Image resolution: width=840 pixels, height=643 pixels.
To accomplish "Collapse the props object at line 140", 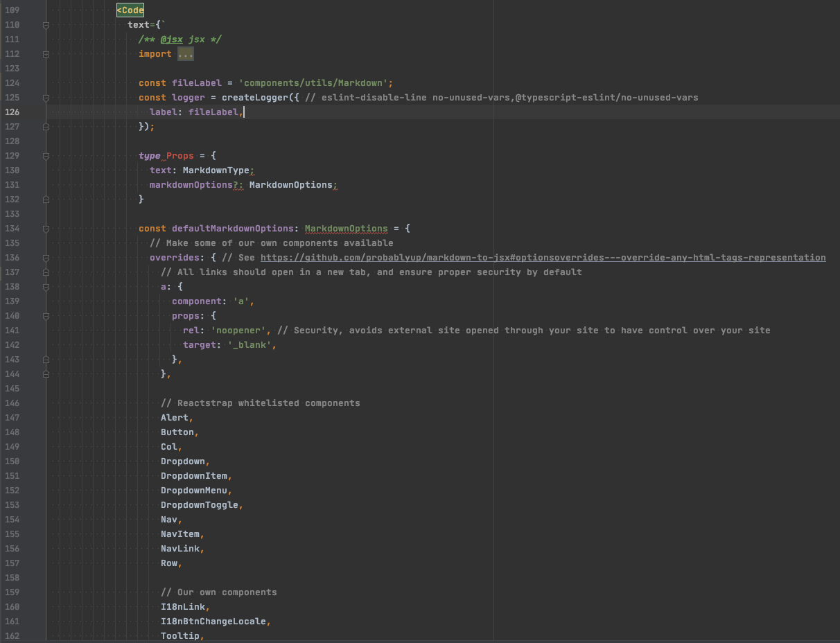I will tap(45, 315).
